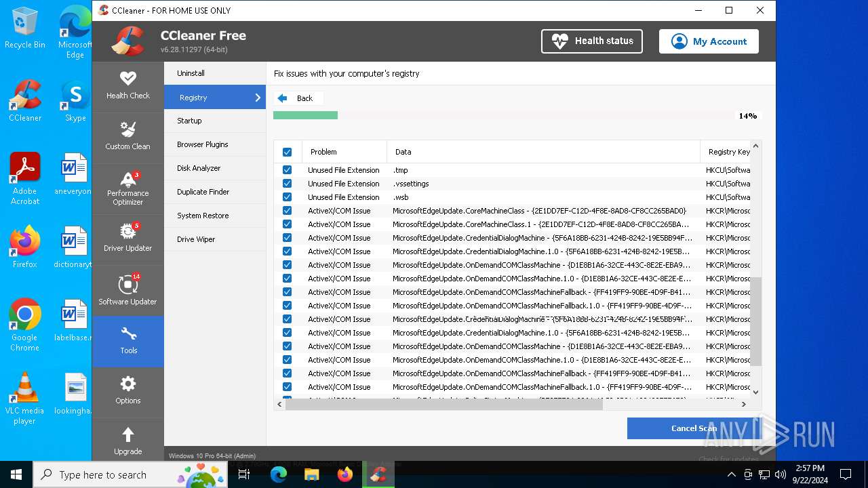Click the registry scan progress bar
Viewport: 868px width, 488px height.
pyautogui.click(x=503, y=115)
